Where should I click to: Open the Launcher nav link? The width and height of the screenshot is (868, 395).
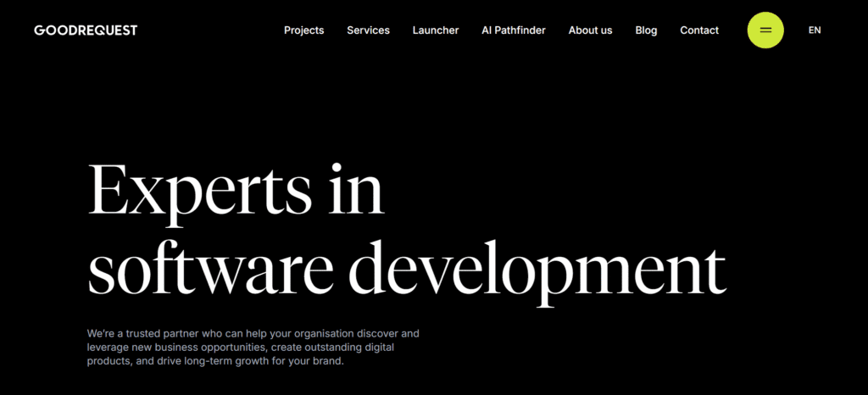(x=436, y=31)
